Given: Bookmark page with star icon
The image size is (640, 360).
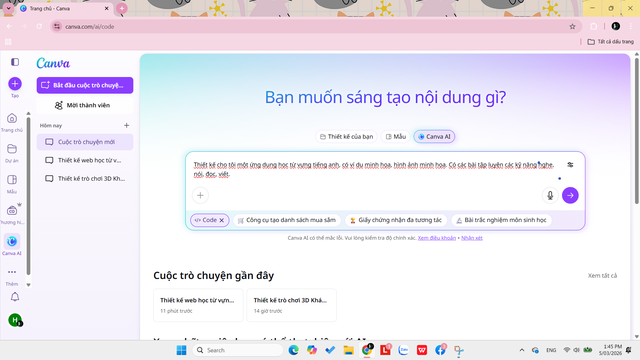Looking at the screenshot, I should tap(572, 27).
